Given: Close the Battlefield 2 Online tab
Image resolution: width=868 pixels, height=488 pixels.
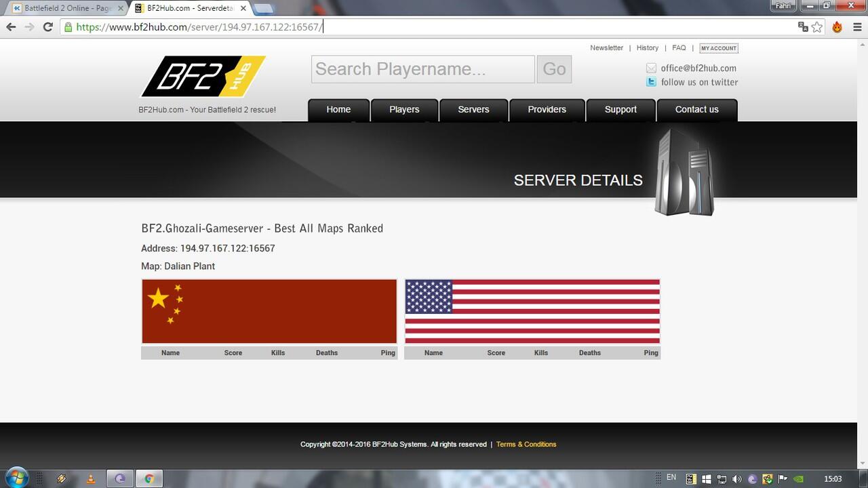Looking at the screenshot, I should tap(121, 8).
